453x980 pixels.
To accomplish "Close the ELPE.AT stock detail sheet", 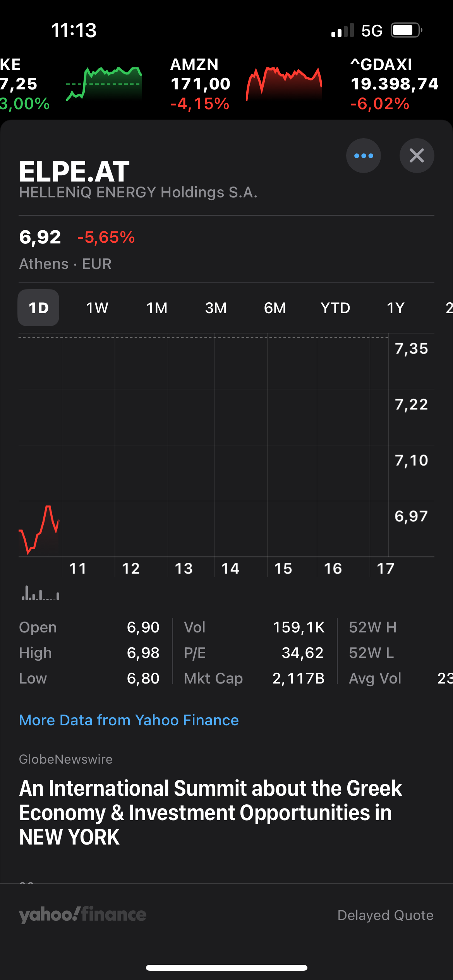I will [x=417, y=156].
